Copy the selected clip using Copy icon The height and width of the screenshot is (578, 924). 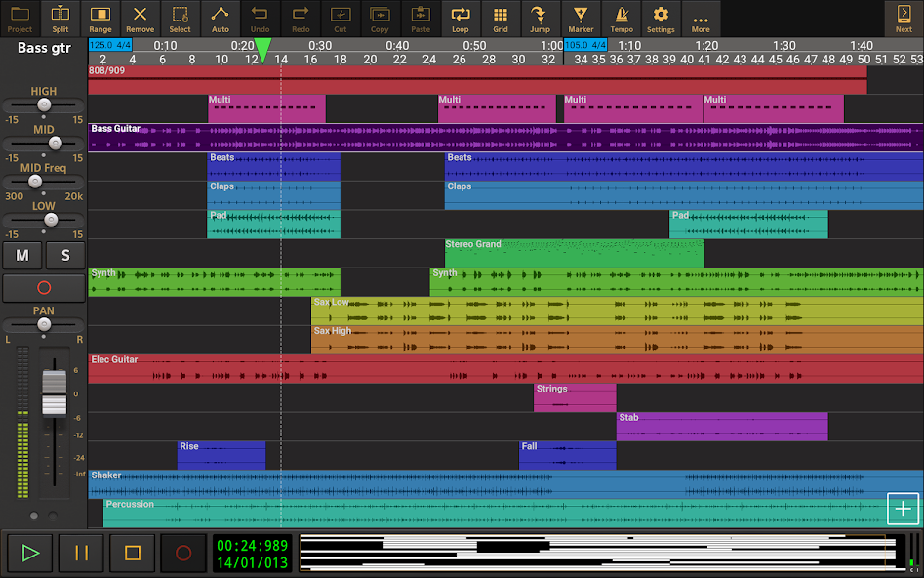click(380, 18)
